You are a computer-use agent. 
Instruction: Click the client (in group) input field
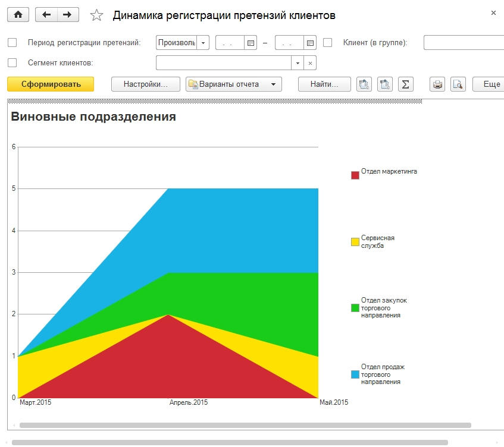pos(464,43)
